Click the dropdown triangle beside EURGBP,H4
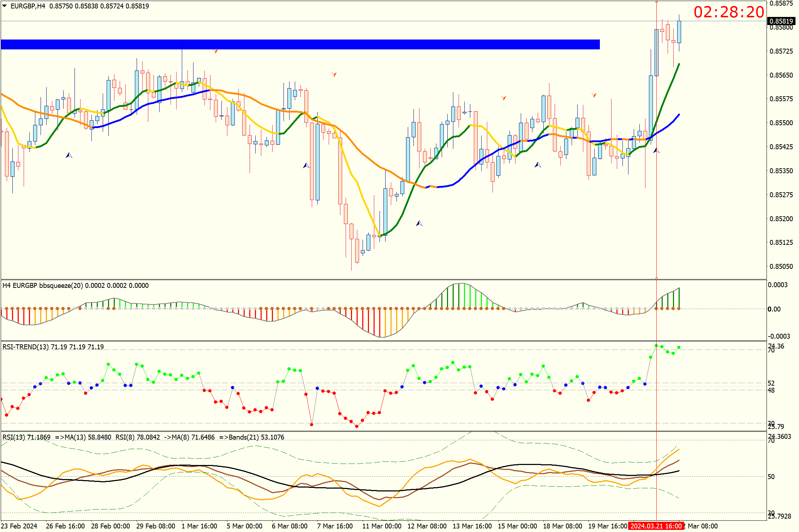Screen dimensions: 799x532 coord(5,6)
